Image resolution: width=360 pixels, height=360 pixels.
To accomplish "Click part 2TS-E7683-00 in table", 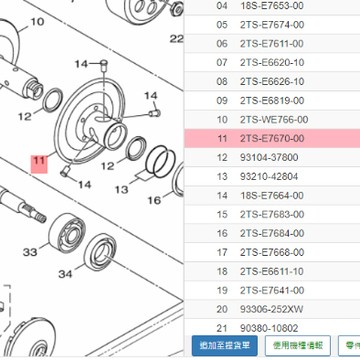I will tap(272, 214).
